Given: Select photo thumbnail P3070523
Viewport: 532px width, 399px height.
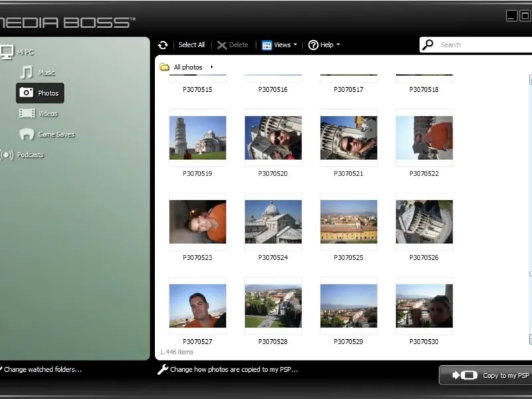Looking at the screenshot, I should pyautogui.click(x=198, y=221).
